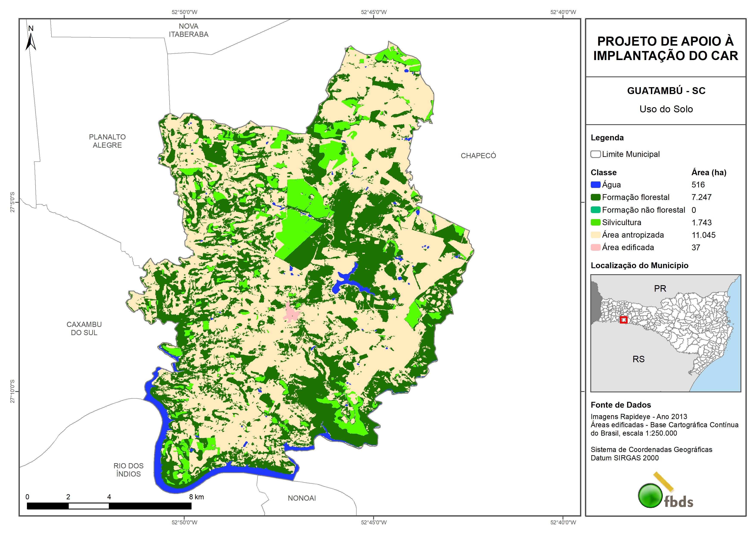Click the red locator square in inset map
Image resolution: width=756 pixels, height=534 pixels.
point(623,320)
